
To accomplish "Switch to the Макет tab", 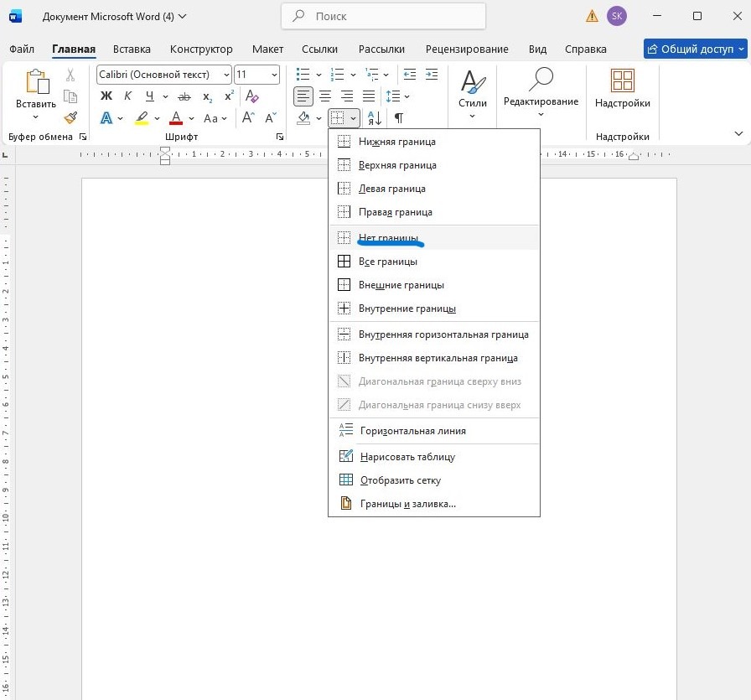I will [x=267, y=49].
